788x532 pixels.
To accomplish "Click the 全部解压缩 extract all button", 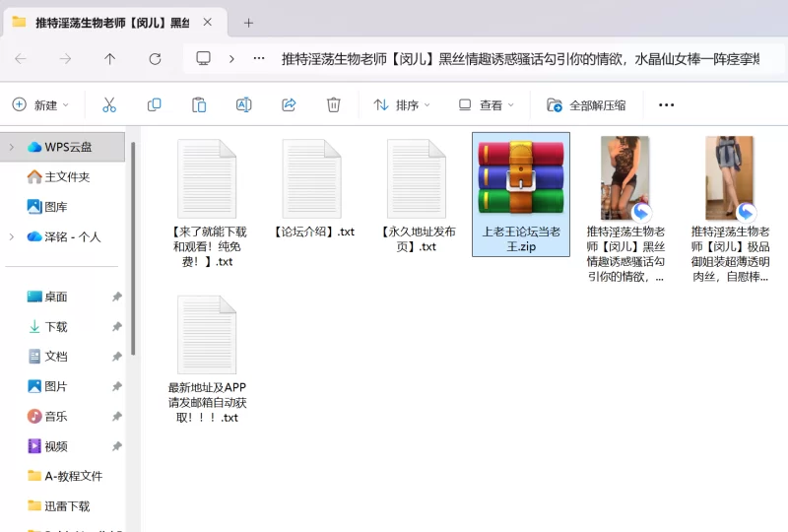I will (x=587, y=104).
